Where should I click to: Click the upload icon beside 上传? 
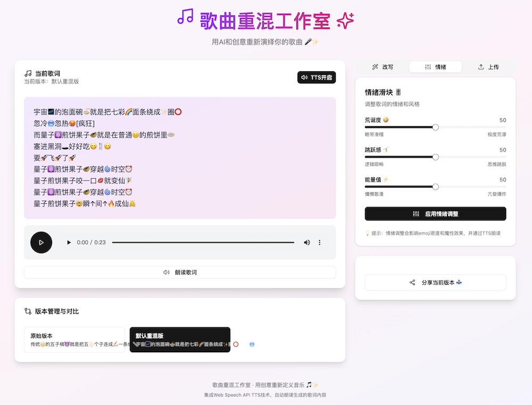pos(480,67)
